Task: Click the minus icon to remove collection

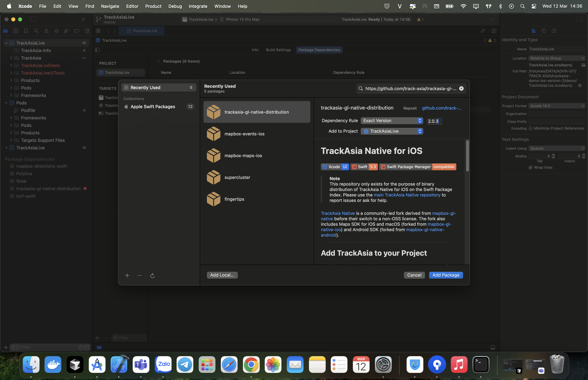Action: pos(140,275)
